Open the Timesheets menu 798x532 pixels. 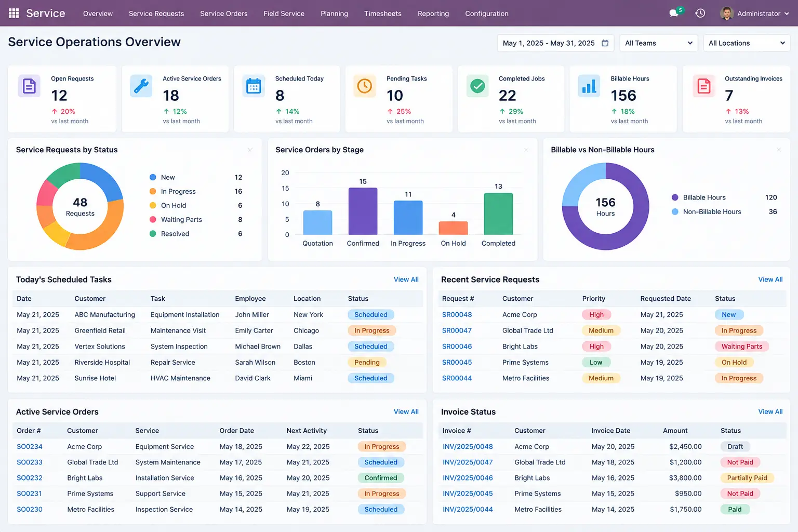[x=383, y=14]
